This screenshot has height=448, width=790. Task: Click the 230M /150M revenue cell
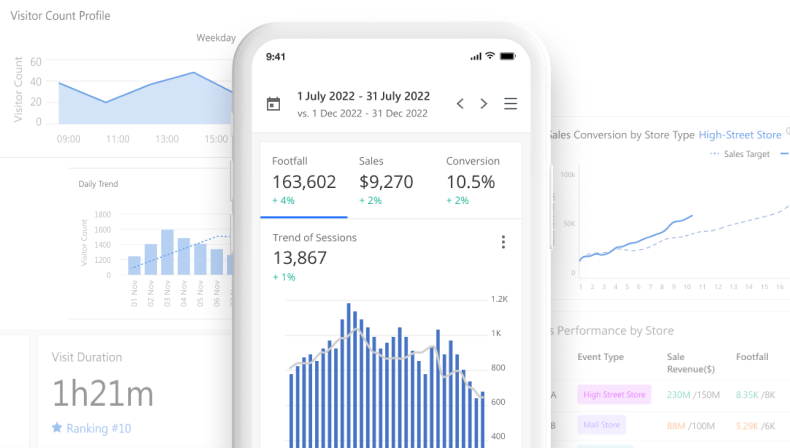tap(693, 395)
